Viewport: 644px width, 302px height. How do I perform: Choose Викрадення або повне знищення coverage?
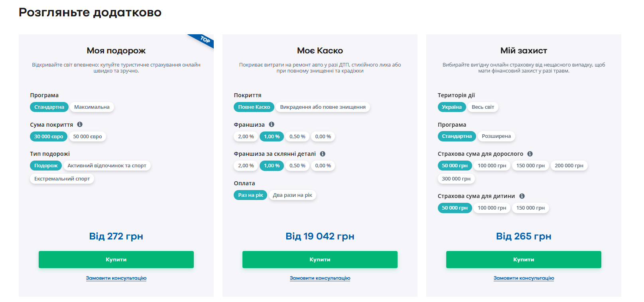[x=323, y=107]
